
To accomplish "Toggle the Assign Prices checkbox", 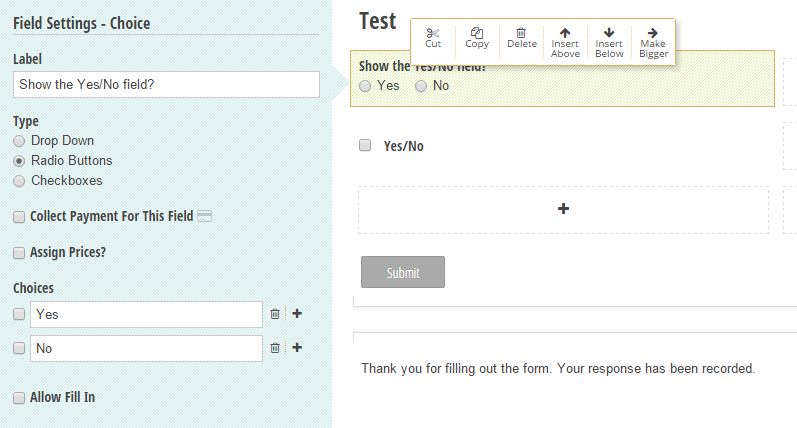I will click(x=19, y=252).
